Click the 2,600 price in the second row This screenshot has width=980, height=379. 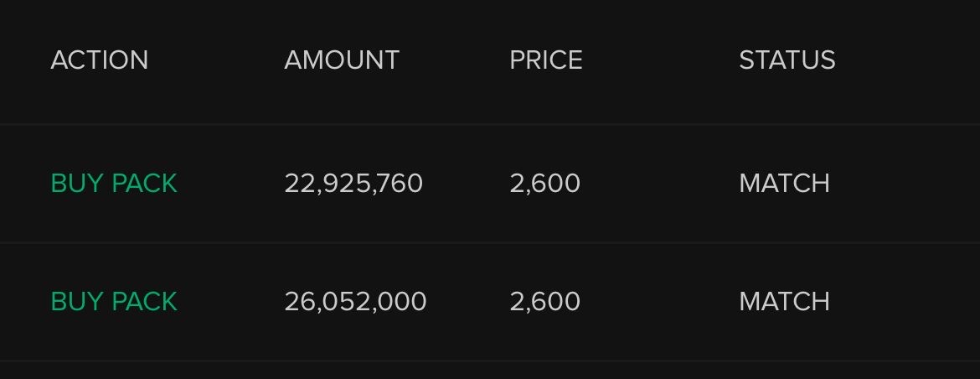[544, 302]
